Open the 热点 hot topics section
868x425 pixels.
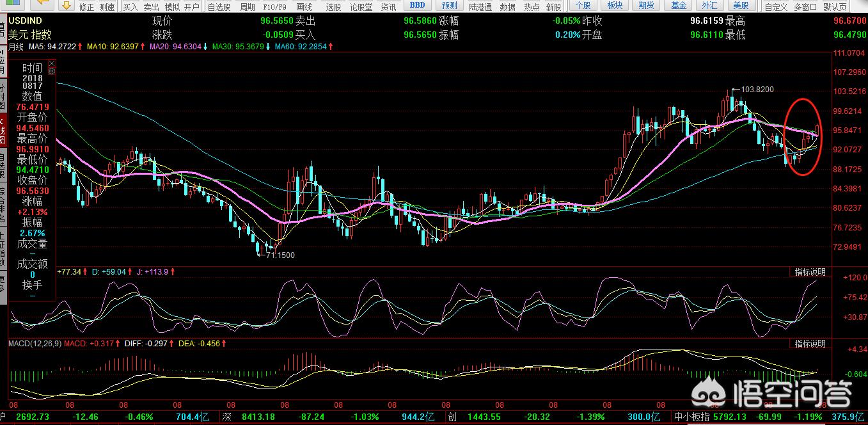coord(532,6)
